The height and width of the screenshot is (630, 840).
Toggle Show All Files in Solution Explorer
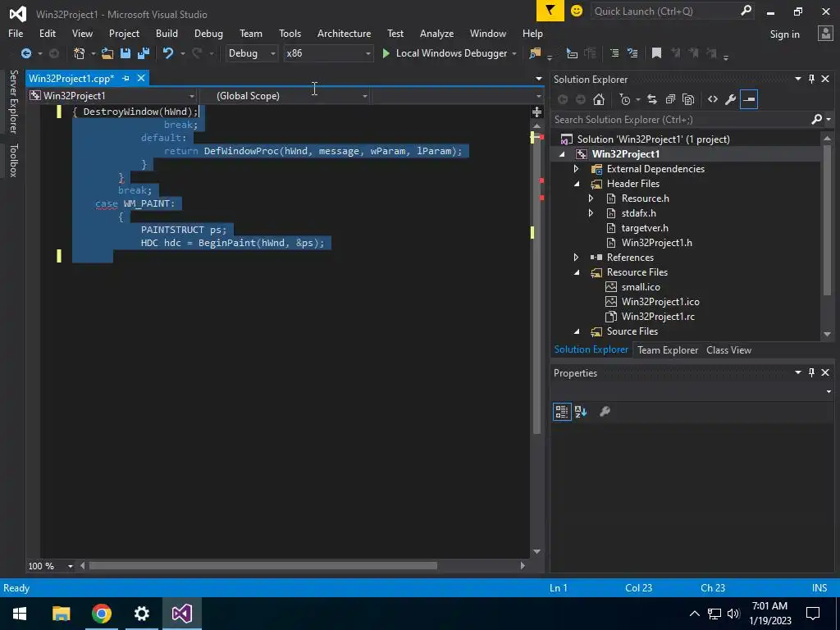[x=688, y=99]
